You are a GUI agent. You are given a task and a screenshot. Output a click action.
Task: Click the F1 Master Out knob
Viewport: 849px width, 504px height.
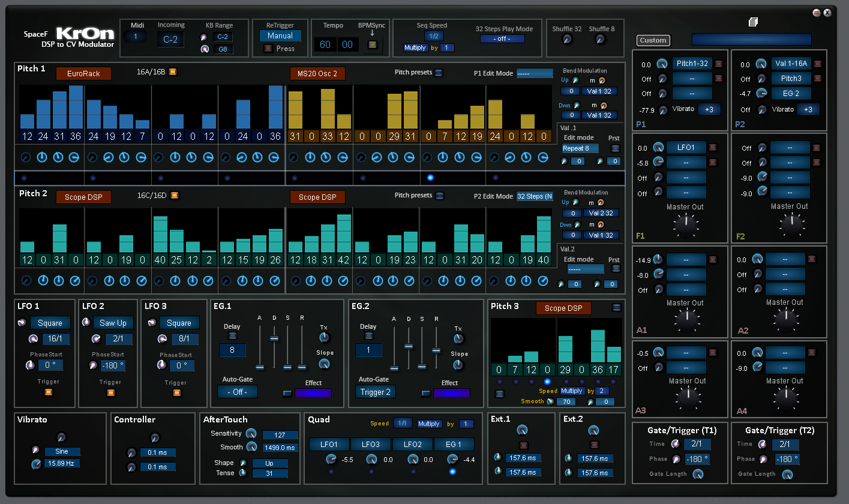pyautogui.click(x=686, y=225)
